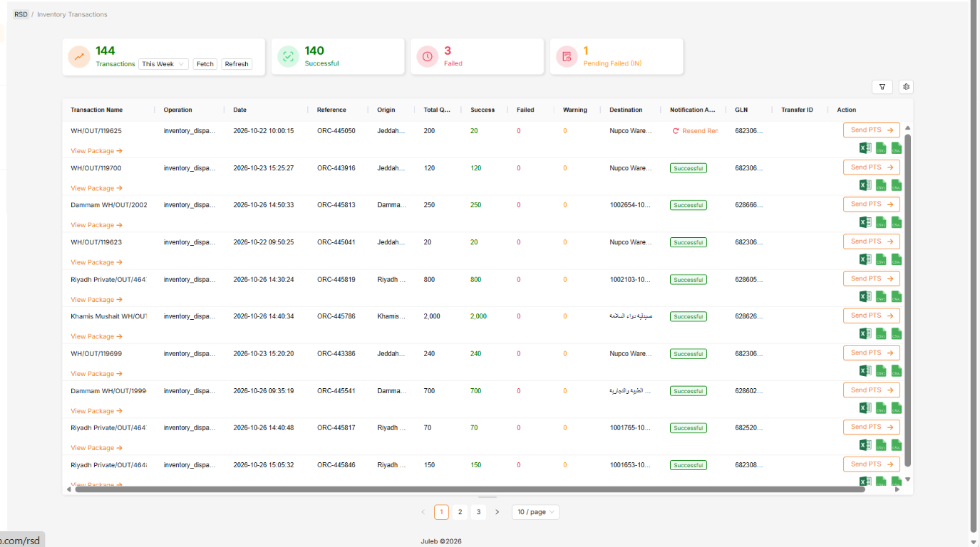980x547 pixels.
Task: Click the Fetch button
Action: pos(205,64)
